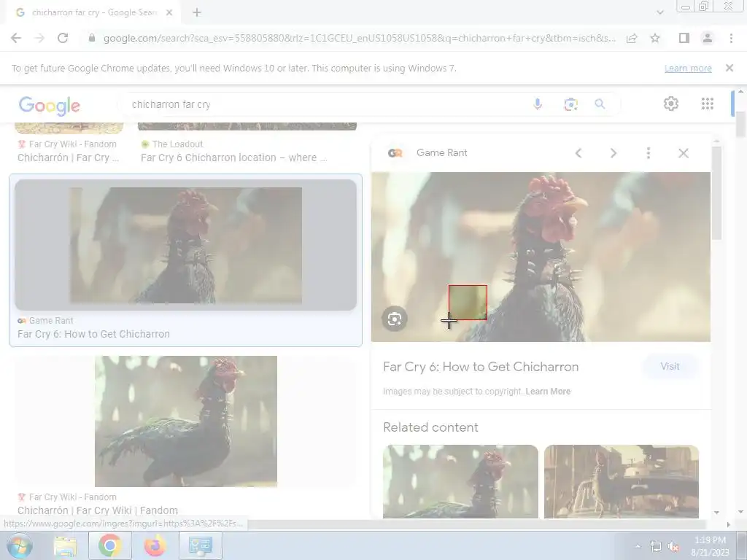Image resolution: width=747 pixels, height=560 pixels.
Task: Show next image in preview panel
Action: pyautogui.click(x=613, y=153)
